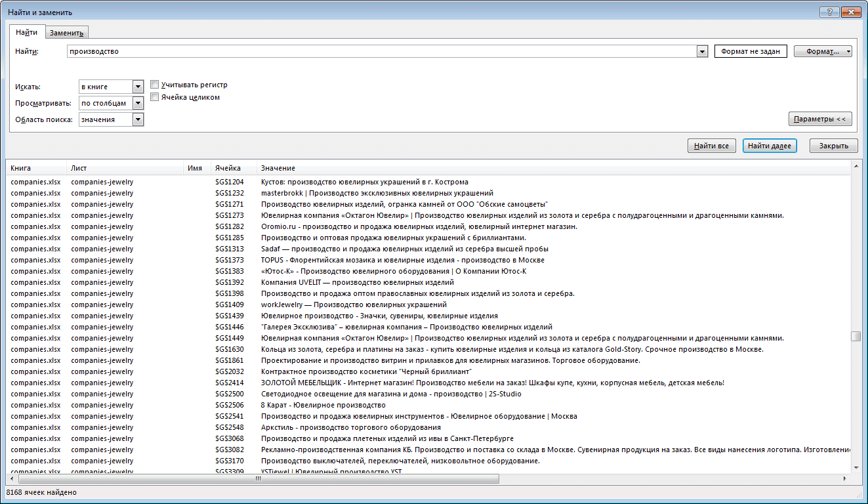Select Gold-Story result row $G$1630
868x504 pixels.
428,349
